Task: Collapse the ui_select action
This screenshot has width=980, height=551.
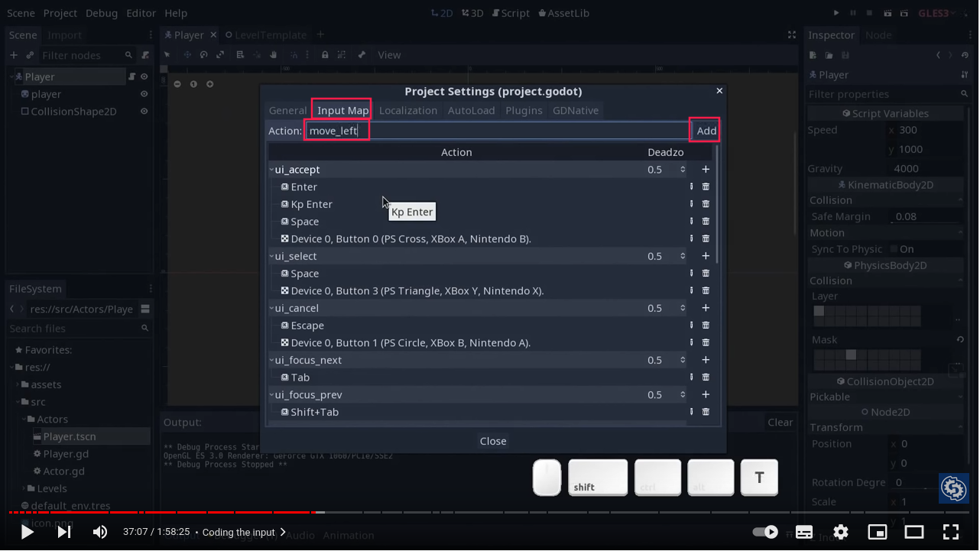Action: pos(271,256)
